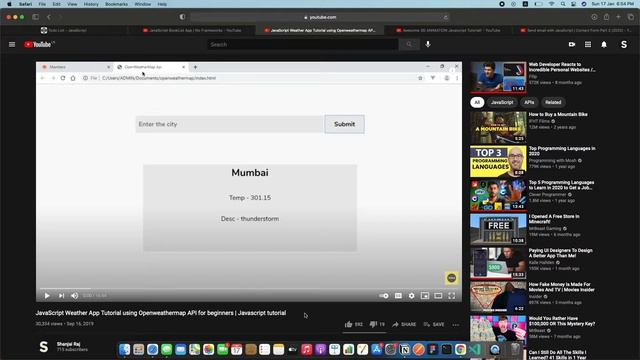
Task: Open Top Programming Languages in 2020 video title
Action: [562, 151]
